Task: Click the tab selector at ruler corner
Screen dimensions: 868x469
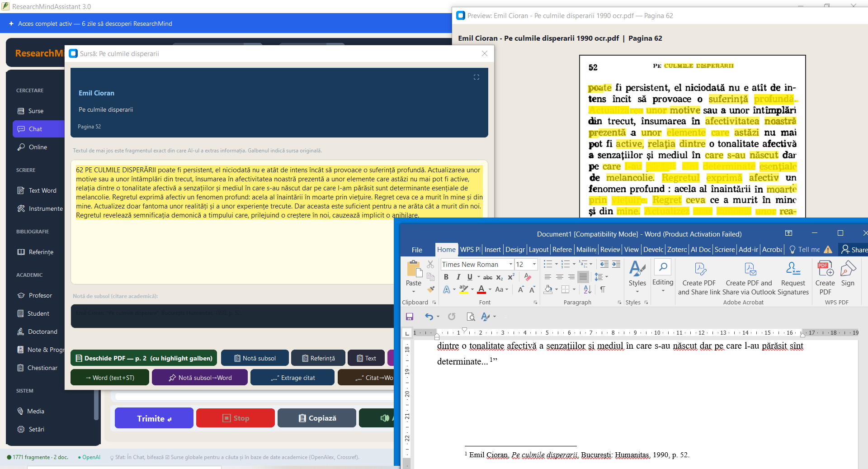Action: coord(407,333)
